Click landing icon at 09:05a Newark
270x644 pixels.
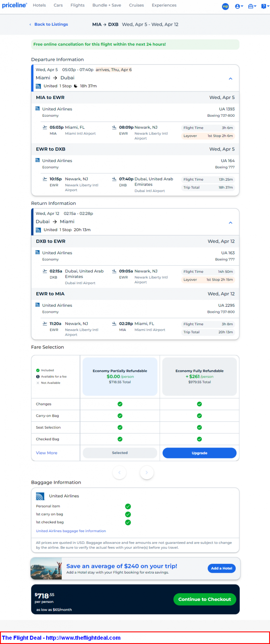click(114, 271)
